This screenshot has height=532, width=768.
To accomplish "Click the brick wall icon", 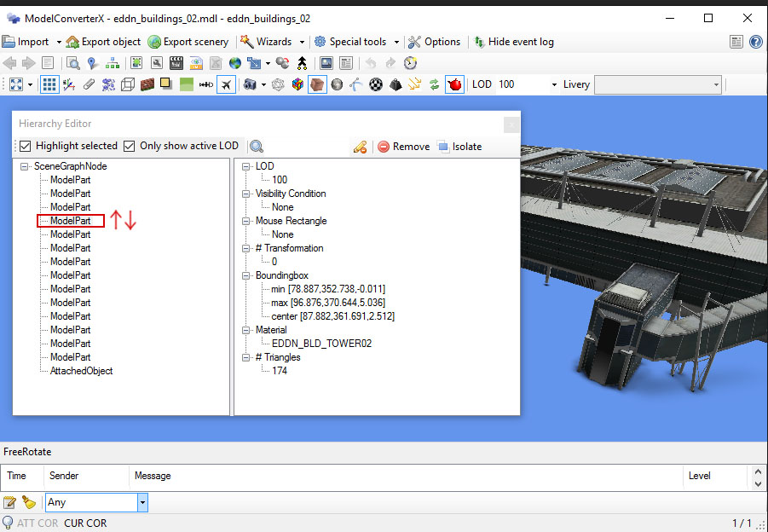I will point(147,84).
